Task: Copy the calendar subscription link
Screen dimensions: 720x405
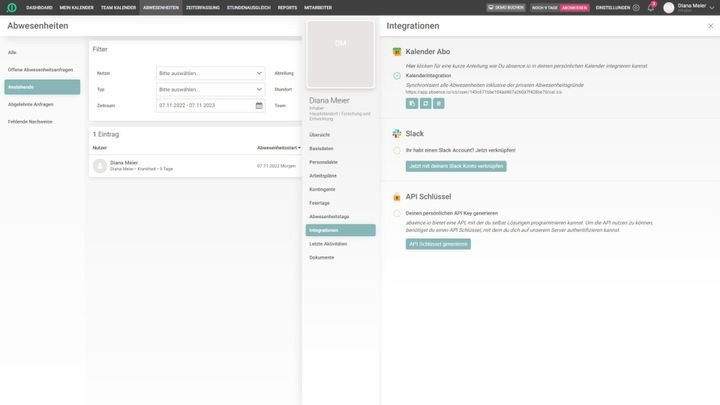Action: (411, 103)
